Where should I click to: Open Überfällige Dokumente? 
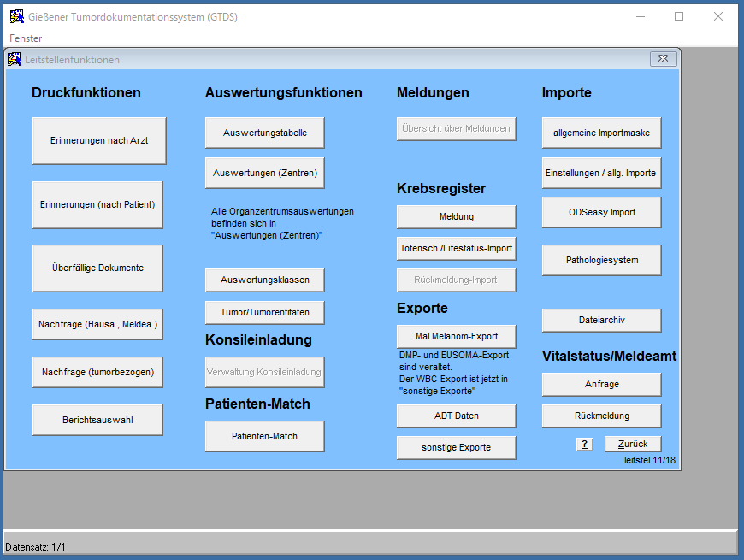97,268
